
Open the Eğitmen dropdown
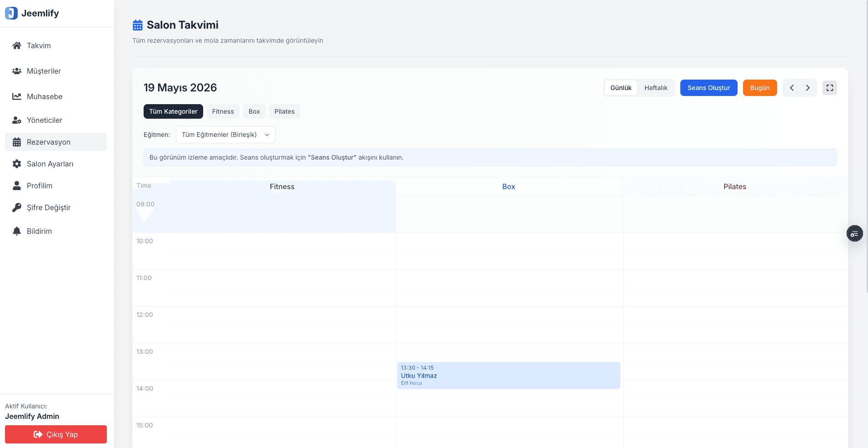pyautogui.click(x=225, y=135)
